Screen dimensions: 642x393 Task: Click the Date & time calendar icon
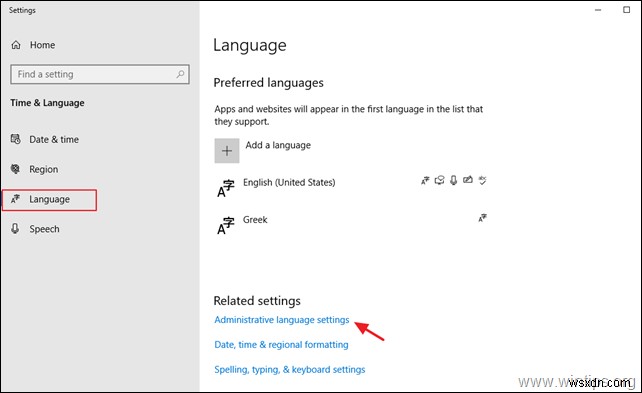point(16,139)
